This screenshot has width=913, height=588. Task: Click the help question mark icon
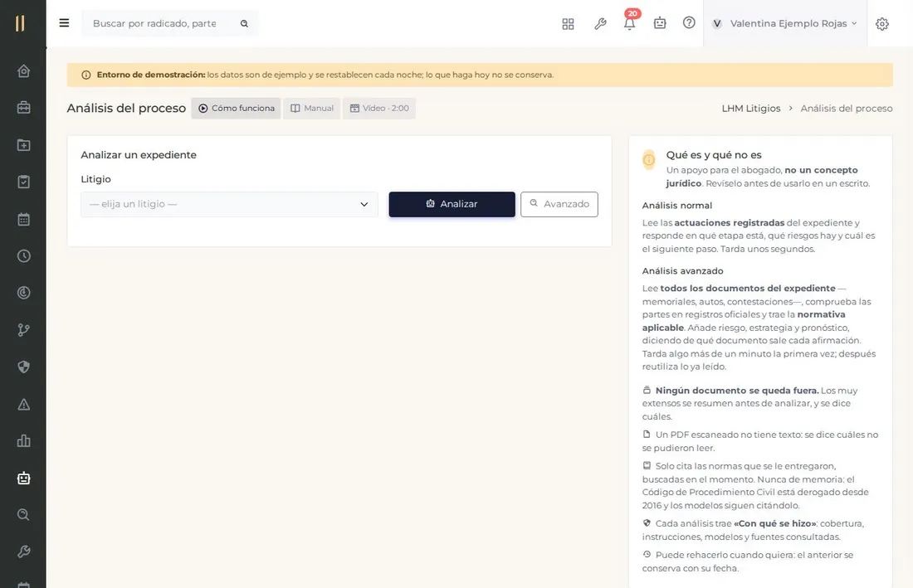(x=689, y=22)
